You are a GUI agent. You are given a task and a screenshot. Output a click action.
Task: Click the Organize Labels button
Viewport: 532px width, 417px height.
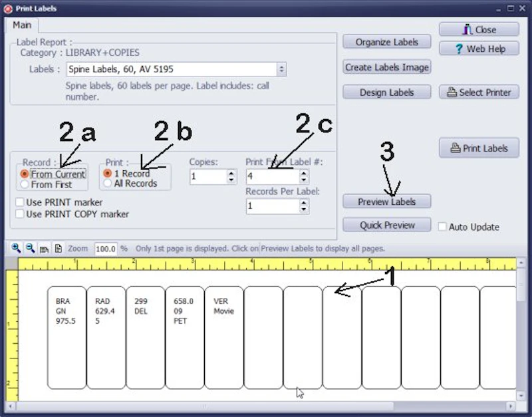[x=387, y=42]
